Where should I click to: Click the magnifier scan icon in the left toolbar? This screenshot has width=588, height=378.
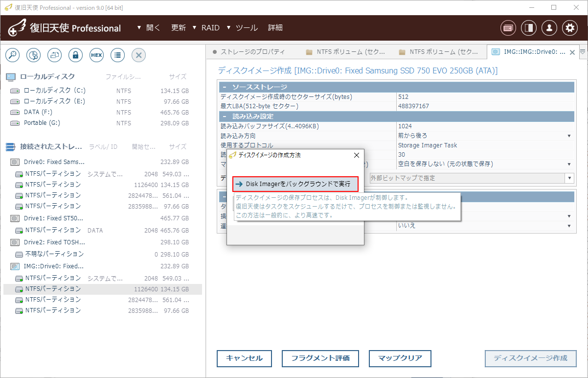point(12,55)
